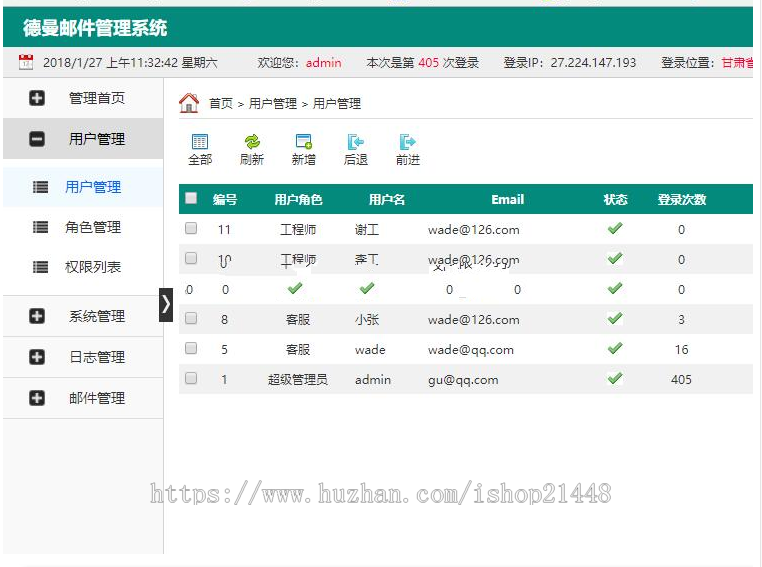Screen dimensions: 762x567
Task: Click 客服 role in the row numbered 8
Action: pyautogui.click(x=298, y=319)
